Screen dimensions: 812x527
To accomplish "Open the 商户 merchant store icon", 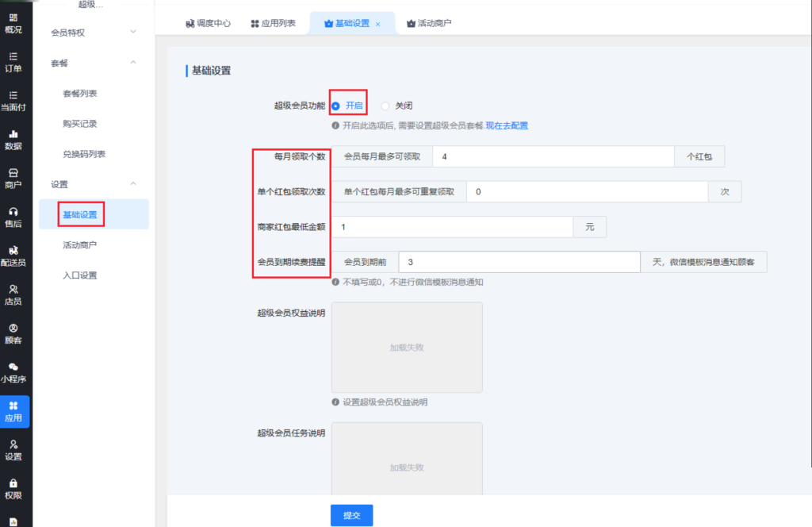I will pos(13,173).
